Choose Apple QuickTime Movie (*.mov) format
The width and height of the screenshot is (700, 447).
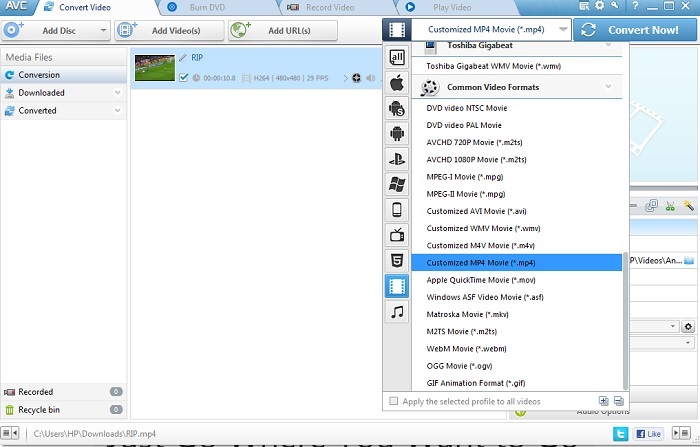pos(517,280)
